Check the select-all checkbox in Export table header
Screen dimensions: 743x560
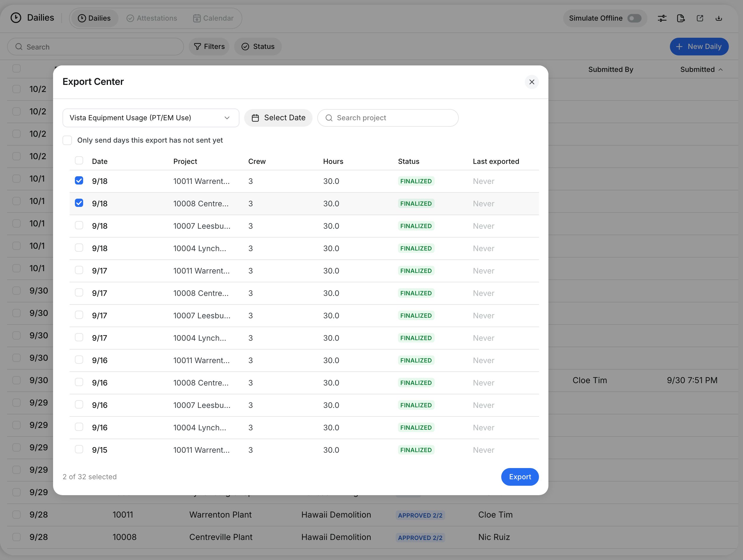coord(79,160)
